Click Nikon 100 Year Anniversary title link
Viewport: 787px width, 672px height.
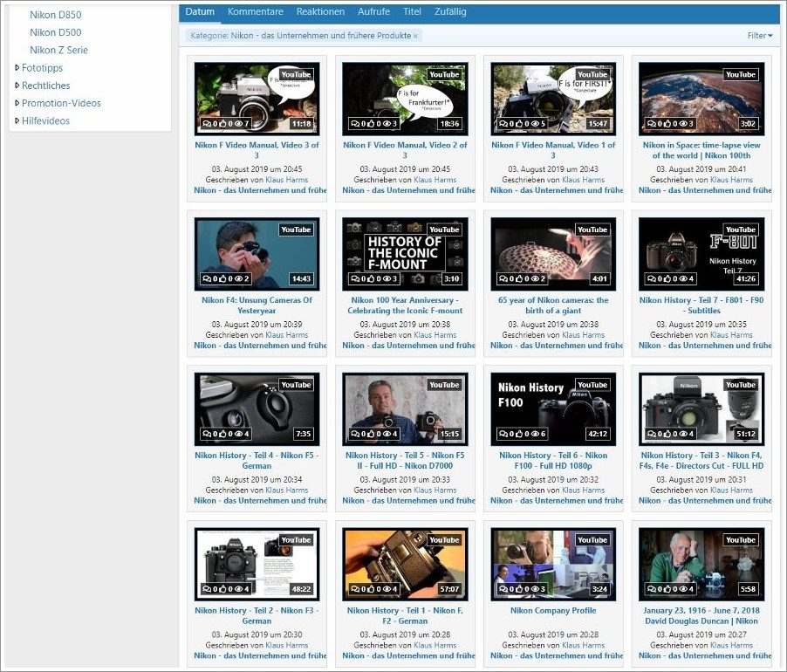pyautogui.click(x=405, y=305)
